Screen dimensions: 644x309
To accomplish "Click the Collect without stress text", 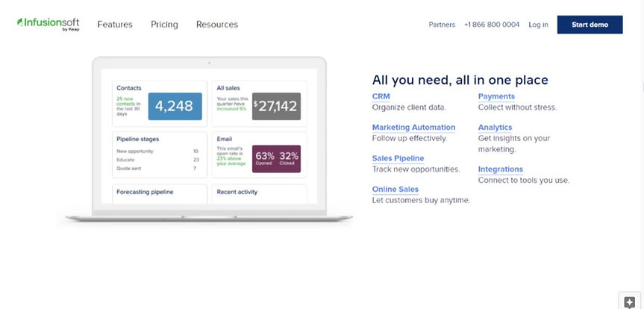I will pyautogui.click(x=517, y=107).
